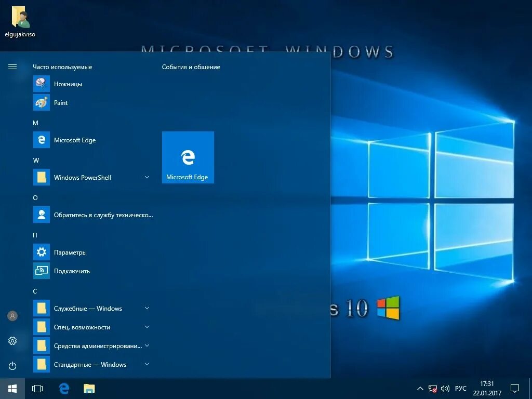532x399 pixels.
Task: Click the События и общение group title
Action: tap(191, 67)
